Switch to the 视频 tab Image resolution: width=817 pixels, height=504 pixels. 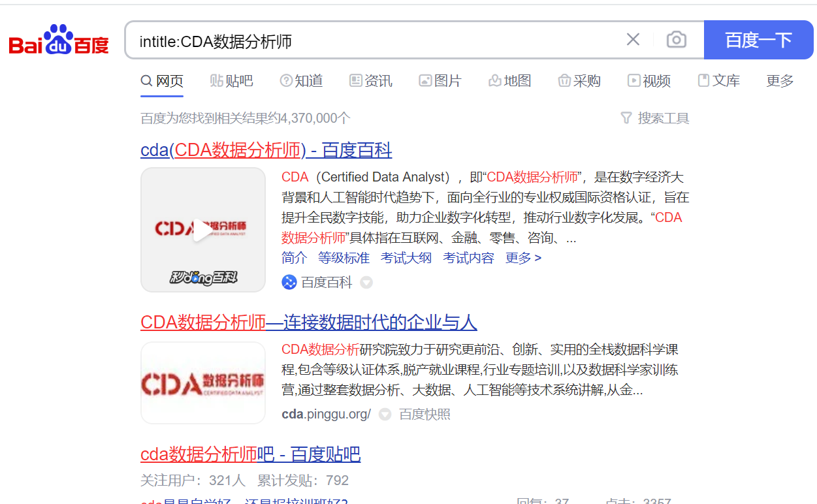[649, 81]
